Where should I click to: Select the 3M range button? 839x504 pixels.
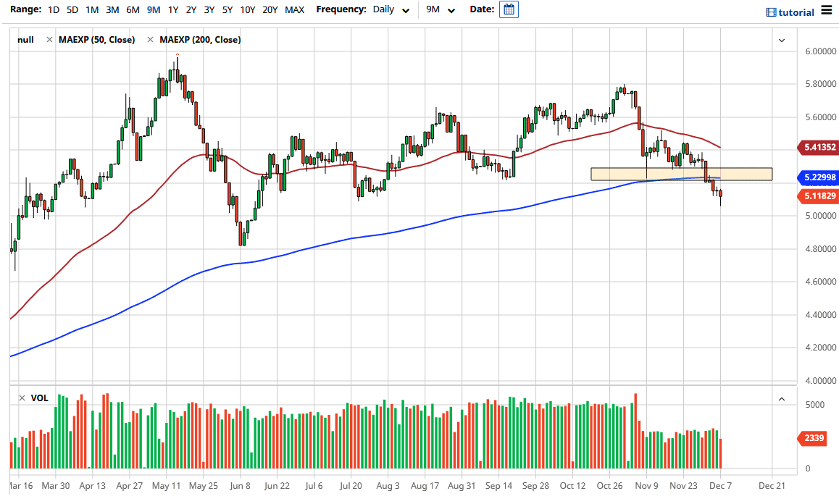point(111,9)
